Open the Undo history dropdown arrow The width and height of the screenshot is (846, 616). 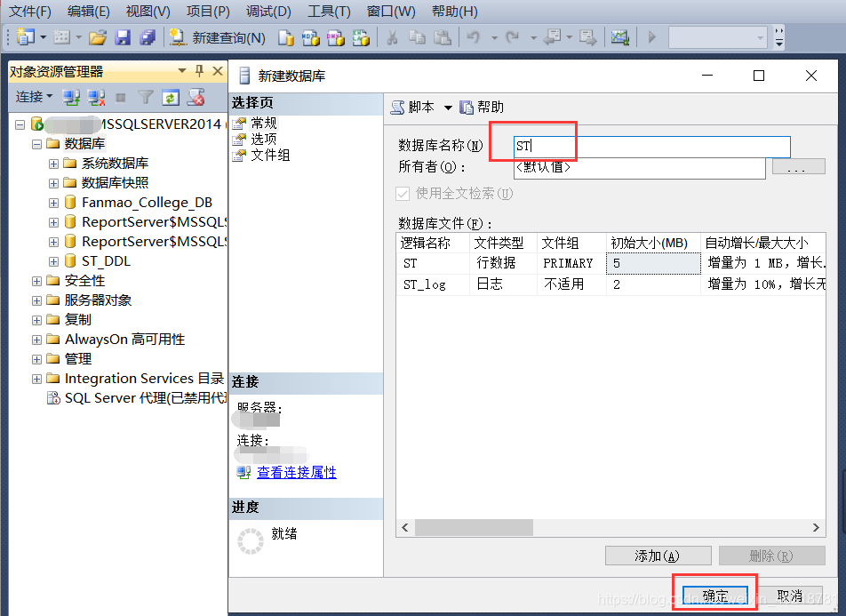point(494,38)
